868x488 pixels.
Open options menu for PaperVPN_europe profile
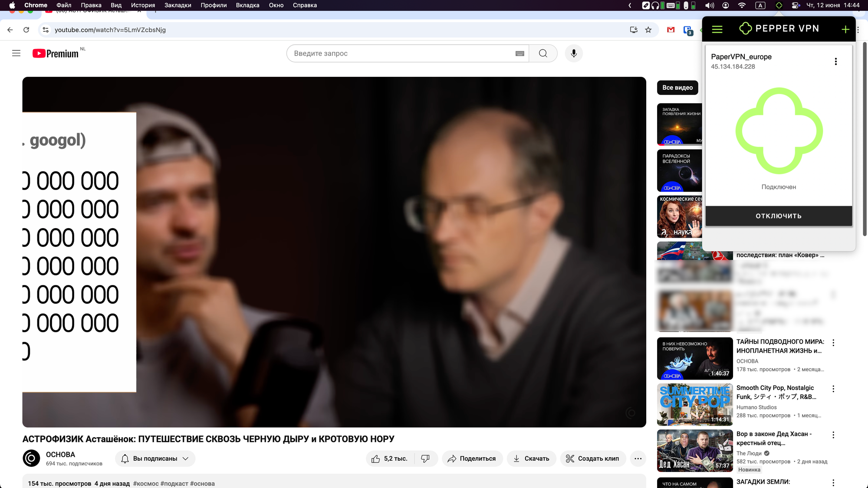tap(835, 62)
